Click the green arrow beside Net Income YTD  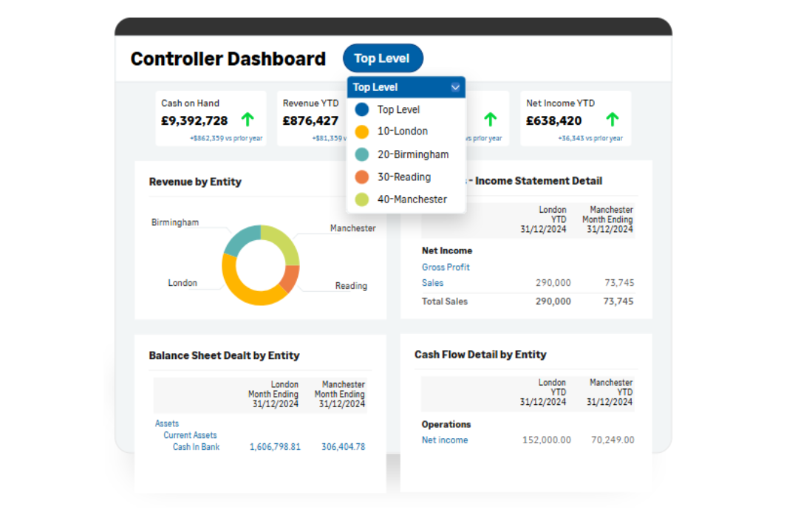(612, 118)
